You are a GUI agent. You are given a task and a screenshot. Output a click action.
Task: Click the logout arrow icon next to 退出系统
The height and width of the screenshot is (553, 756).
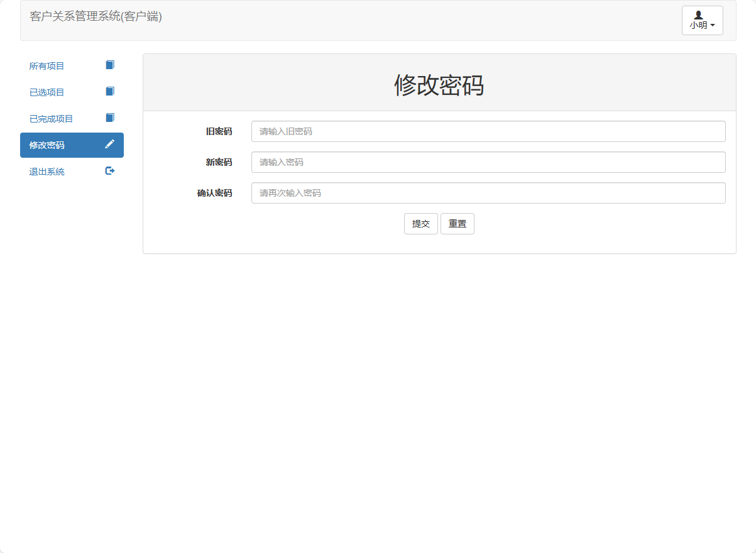(110, 170)
